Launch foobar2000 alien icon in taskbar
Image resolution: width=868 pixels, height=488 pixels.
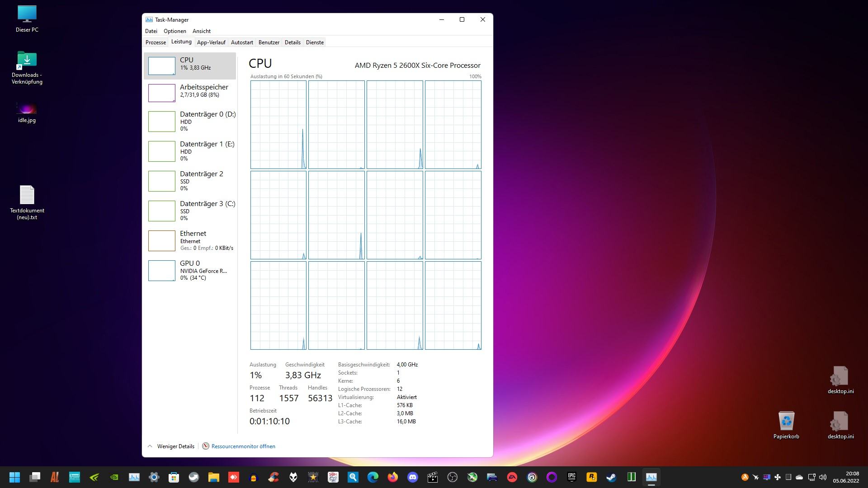(x=293, y=477)
